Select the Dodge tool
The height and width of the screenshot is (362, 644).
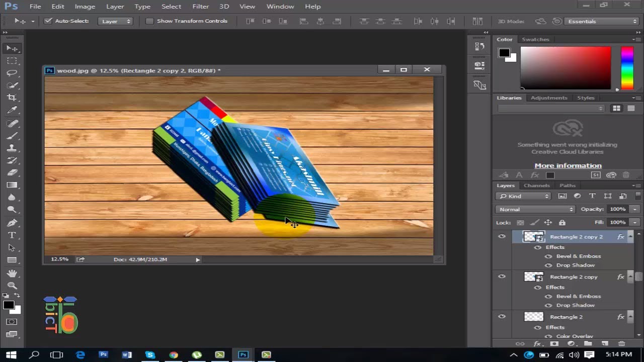(x=12, y=210)
